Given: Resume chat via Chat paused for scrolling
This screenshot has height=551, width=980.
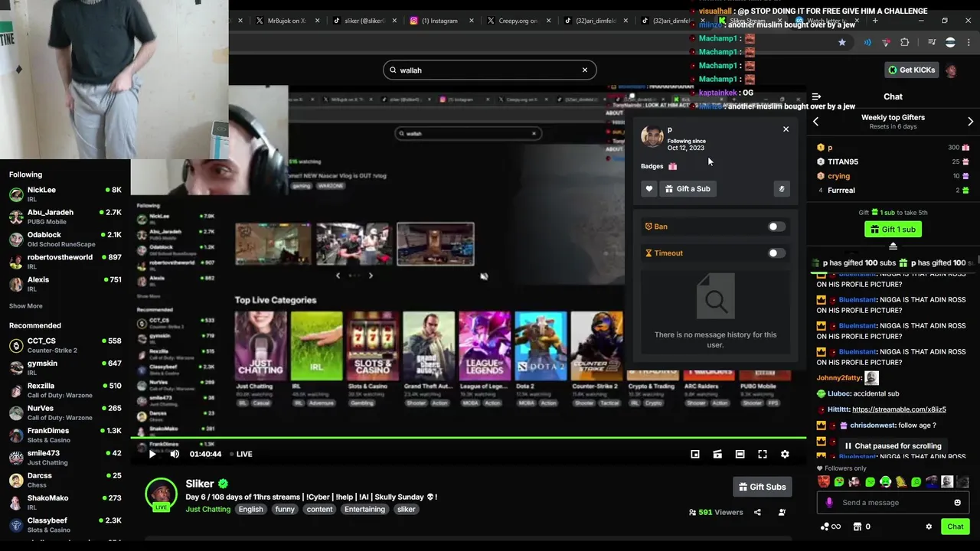Looking at the screenshot, I should pos(892,445).
